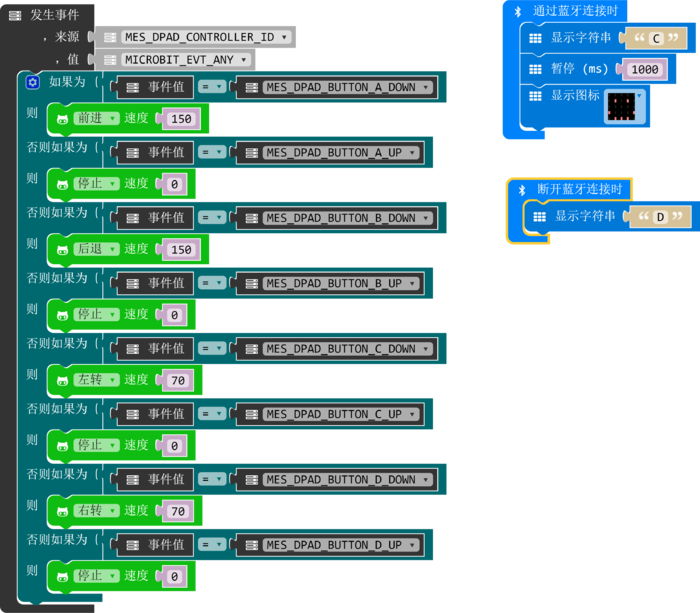
Task: Click the robot icon on 左转 速度 70 block
Action: [x=62, y=381]
